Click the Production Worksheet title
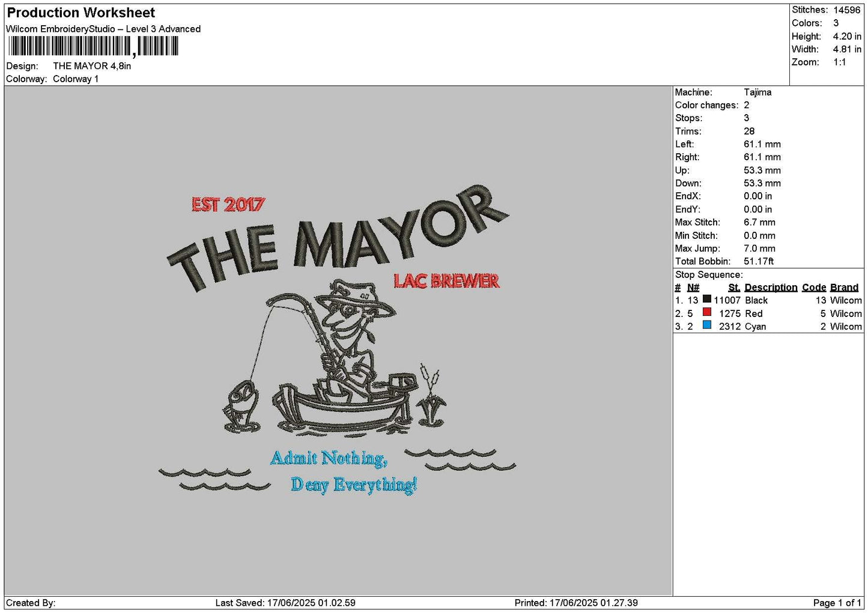This screenshot has width=868, height=613. click(x=80, y=13)
